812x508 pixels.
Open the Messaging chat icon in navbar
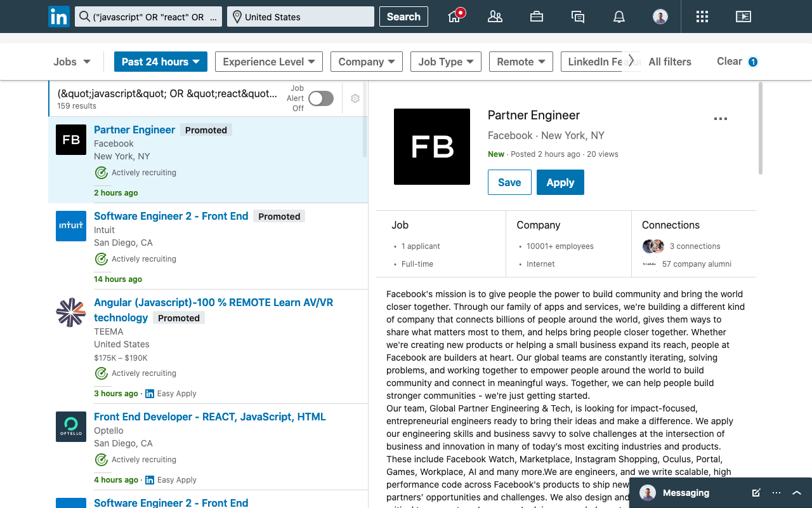[578, 17]
